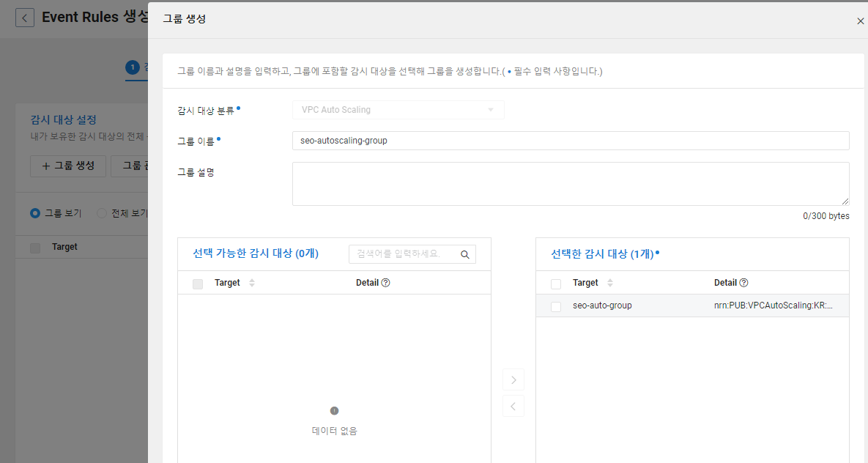Viewport: 868px width, 463px height.
Task: Click the seo-auto-group target row
Action: (x=692, y=305)
